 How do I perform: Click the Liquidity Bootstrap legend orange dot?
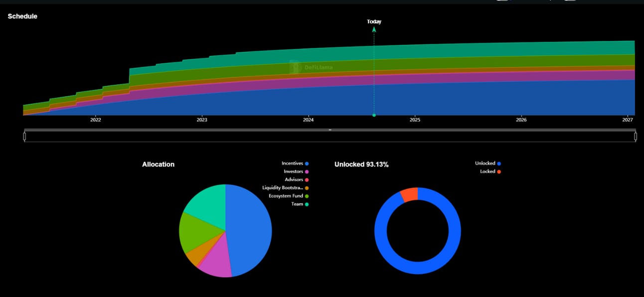(x=307, y=188)
